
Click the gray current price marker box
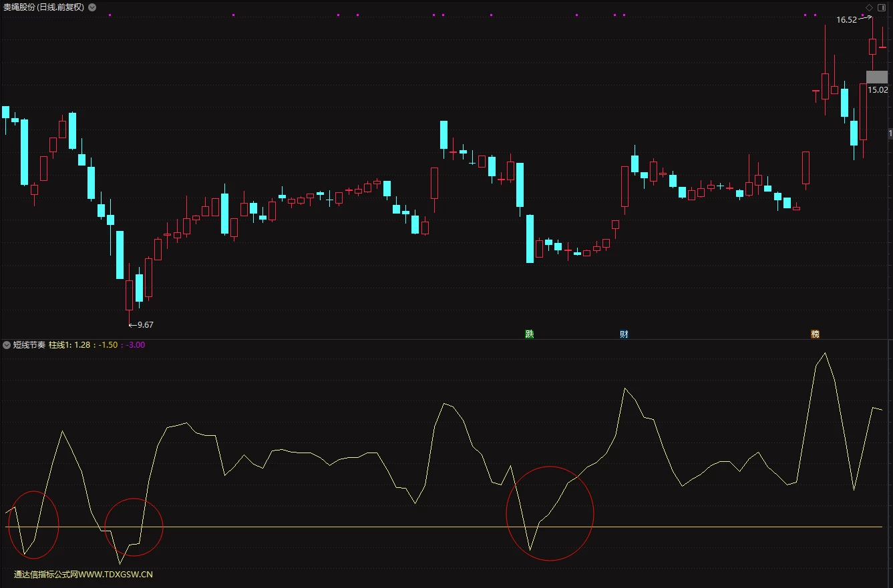877,77
